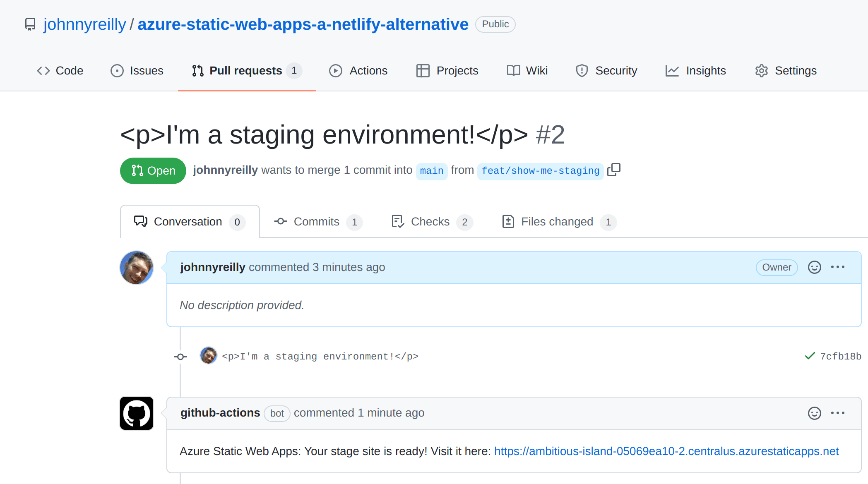This screenshot has height=484, width=868.
Task: Click the johnnyreilly repository owner link
Action: click(x=84, y=24)
